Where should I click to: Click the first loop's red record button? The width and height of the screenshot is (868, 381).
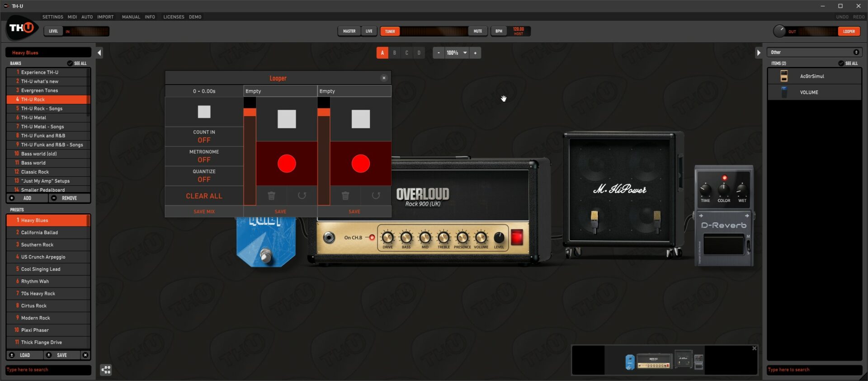click(x=286, y=164)
